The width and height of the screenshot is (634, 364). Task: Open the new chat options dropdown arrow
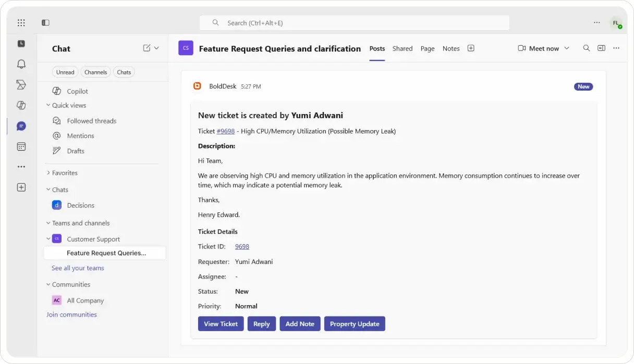[x=156, y=48]
